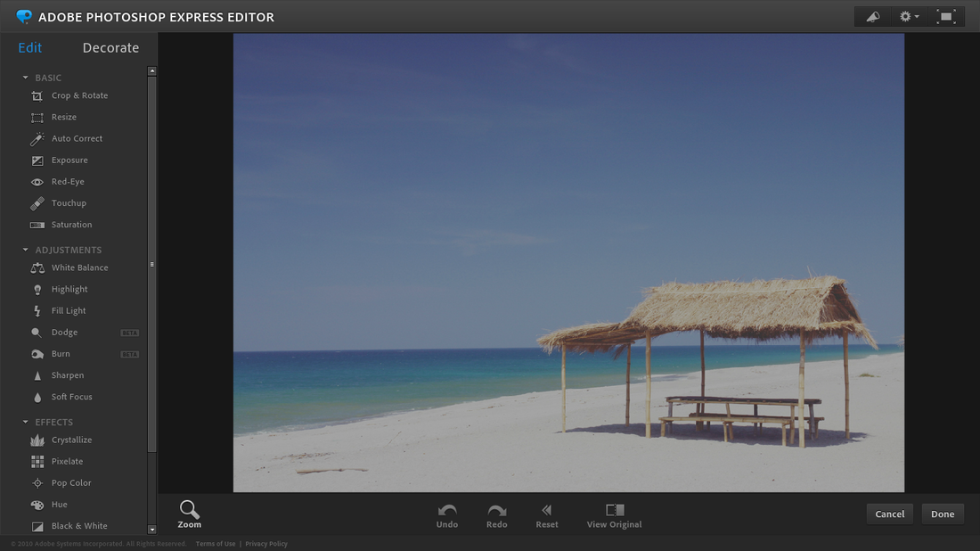Open the settings gear dropdown

pyautogui.click(x=909, y=17)
